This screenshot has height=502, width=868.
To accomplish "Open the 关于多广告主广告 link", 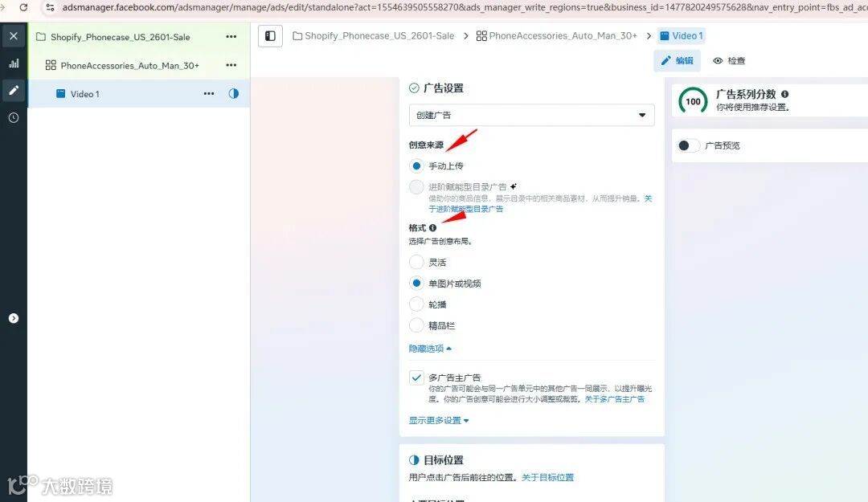I will click(615, 399).
